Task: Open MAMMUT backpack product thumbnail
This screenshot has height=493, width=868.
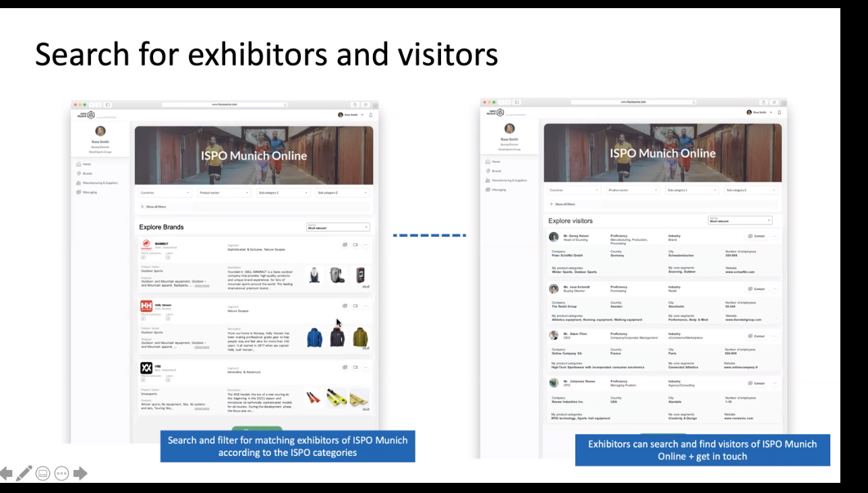Action: pos(337,275)
